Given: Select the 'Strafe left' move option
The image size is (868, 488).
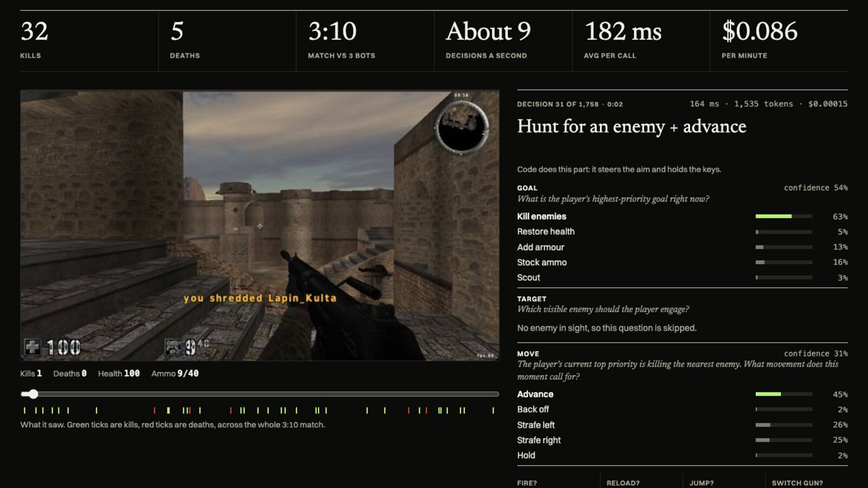Looking at the screenshot, I should click(682, 425).
